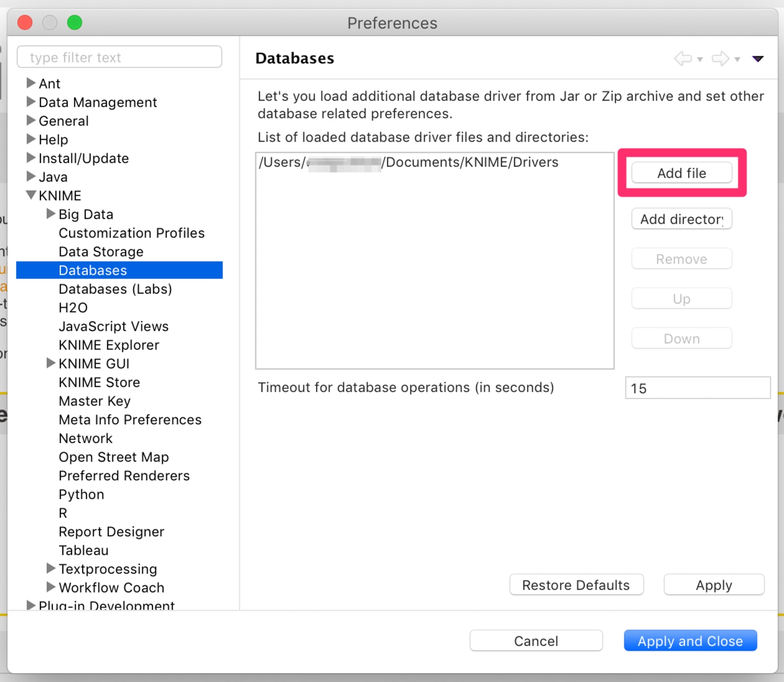This screenshot has height=682, width=784.
Task: Click the database timeout seconds field
Action: coord(697,388)
